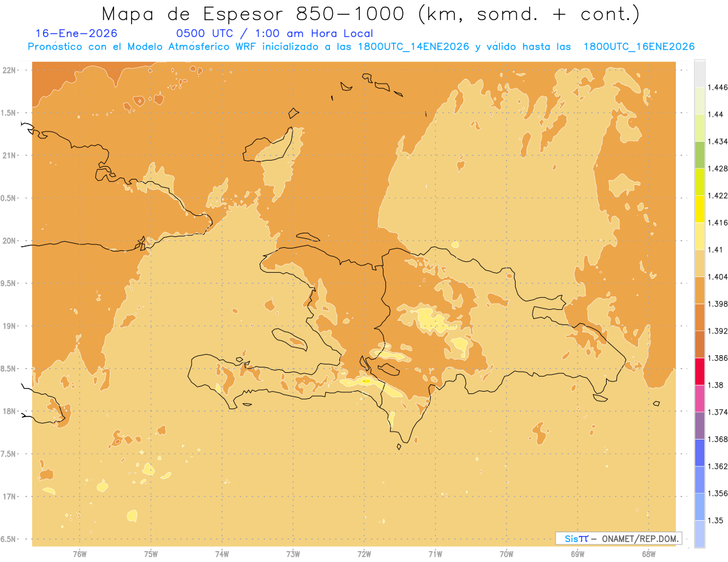Click the 'ONAMET/REP.DOM.' credit label

coord(639,538)
